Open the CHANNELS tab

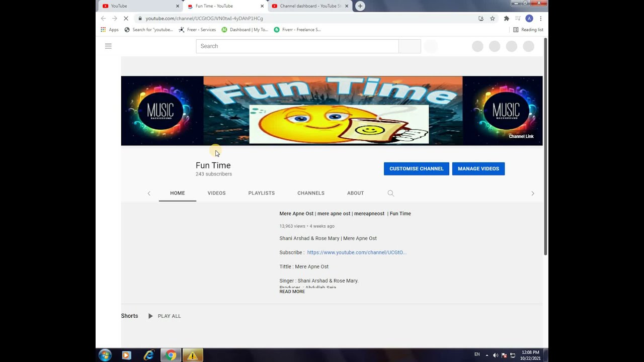[x=311, y=193]
